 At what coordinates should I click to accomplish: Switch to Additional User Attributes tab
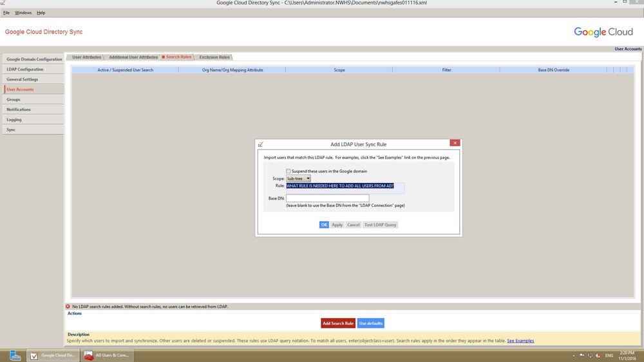click(x=133, y=57)
